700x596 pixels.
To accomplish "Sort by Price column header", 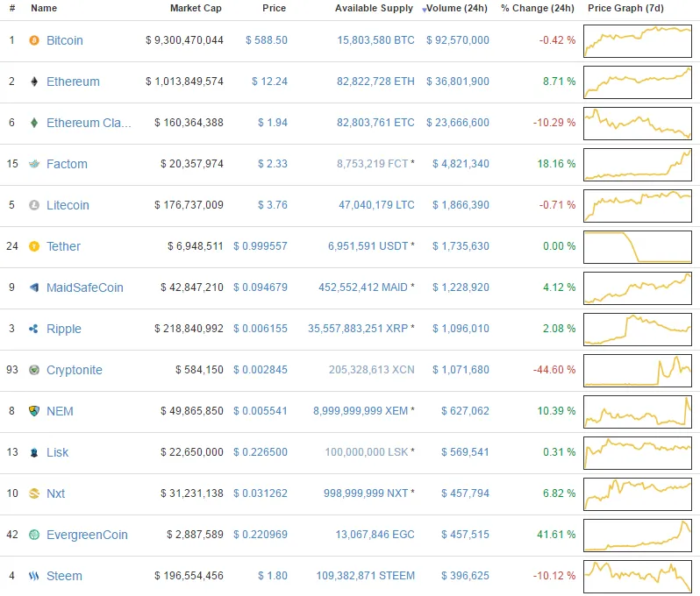I will 274,8.
